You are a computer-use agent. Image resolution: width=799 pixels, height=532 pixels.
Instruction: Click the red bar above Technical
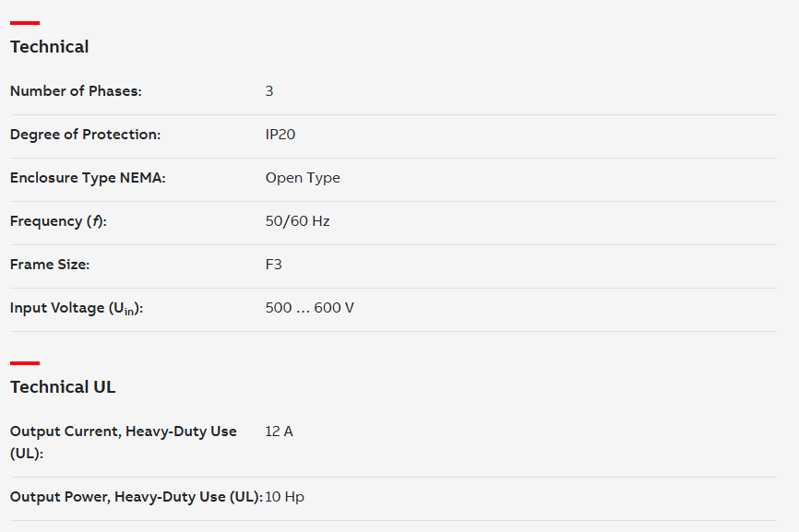coord(25,23)
